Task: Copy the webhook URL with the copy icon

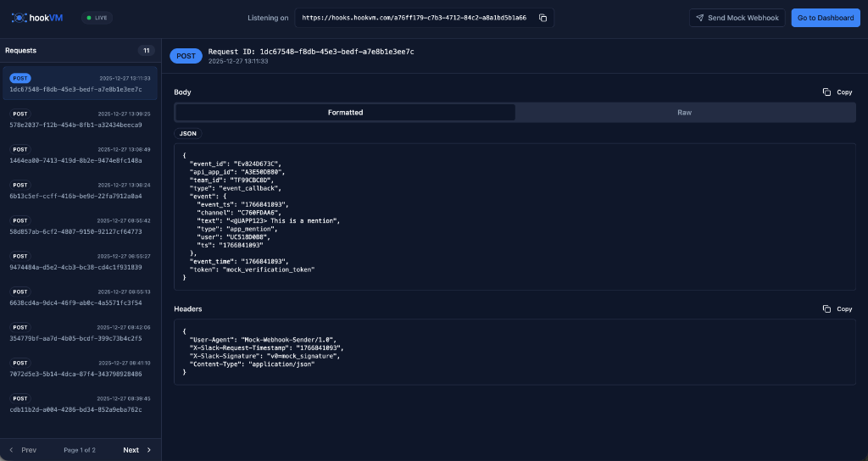Action: click(543, 18)
